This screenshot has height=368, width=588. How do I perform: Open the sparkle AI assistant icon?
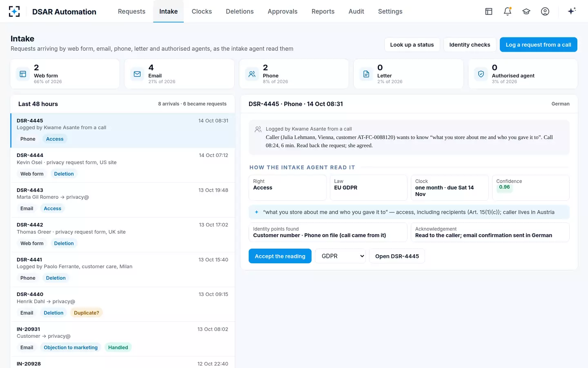point(572,11)
